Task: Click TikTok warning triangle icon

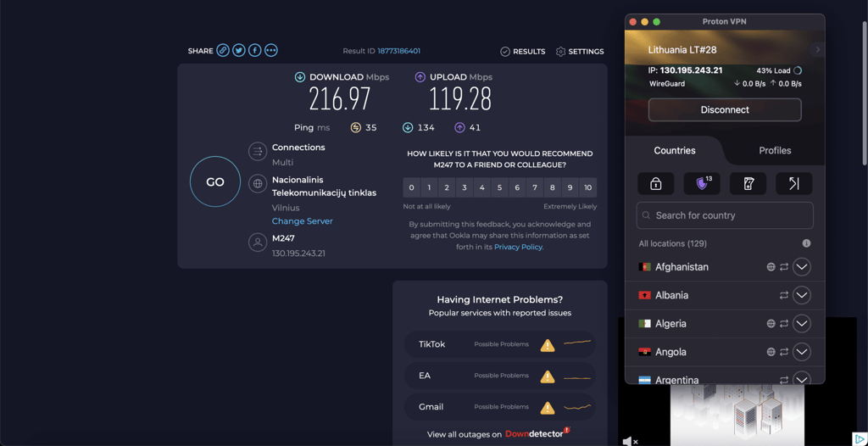Action: point(548,345)
